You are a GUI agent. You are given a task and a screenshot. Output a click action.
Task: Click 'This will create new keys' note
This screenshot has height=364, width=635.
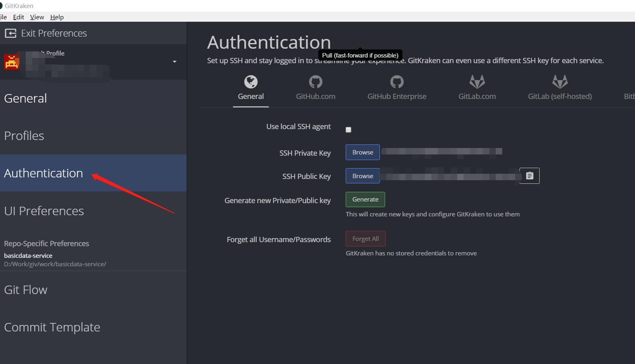pyautogui.click(x=433, y=214)
